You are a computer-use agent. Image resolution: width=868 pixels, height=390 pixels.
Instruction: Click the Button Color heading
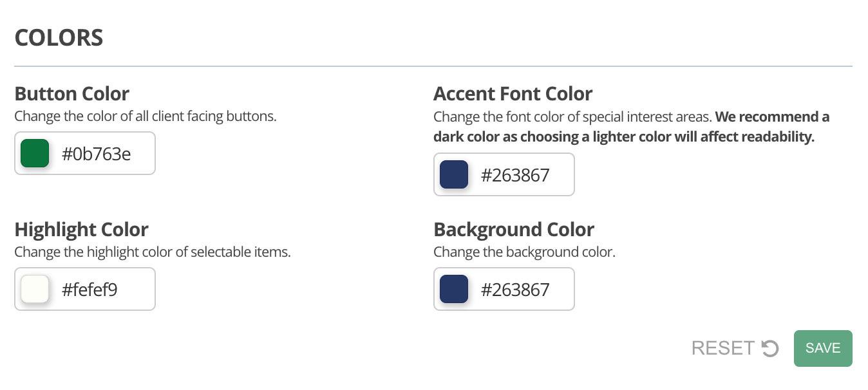71,94
